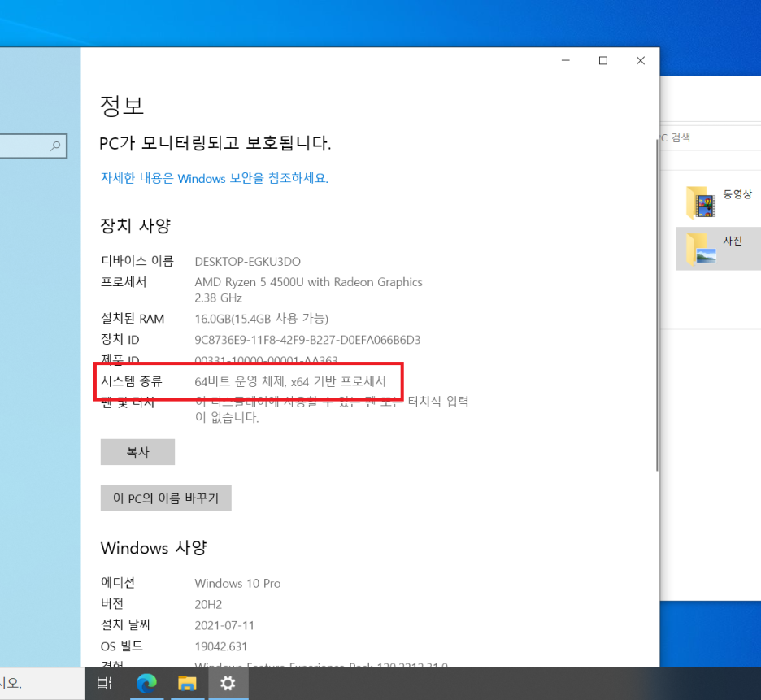Click the 시스템 종류 label
Image resolution: width=761 pixels, height=700 pixels.
[x=132, y=381]
